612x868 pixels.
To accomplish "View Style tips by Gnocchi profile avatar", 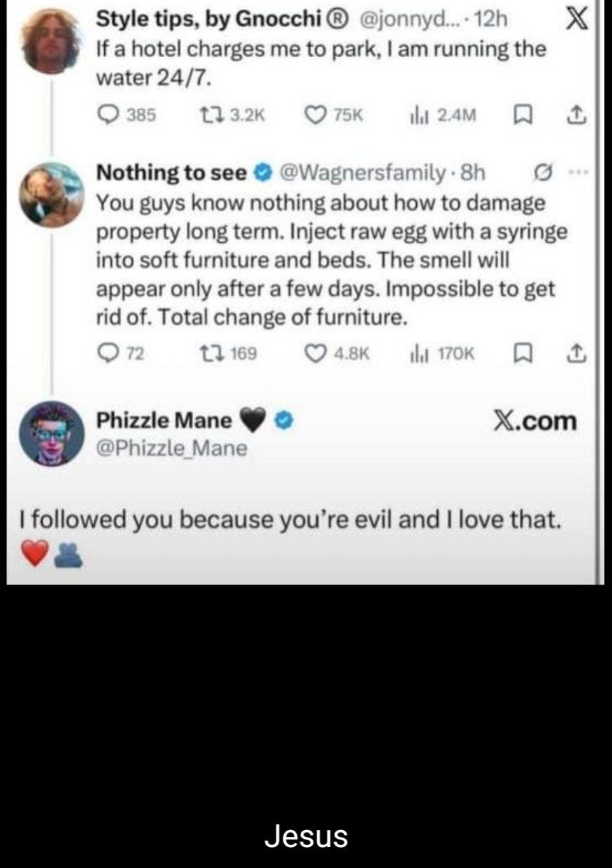I will pyautogui.click(x=51, y=41).
